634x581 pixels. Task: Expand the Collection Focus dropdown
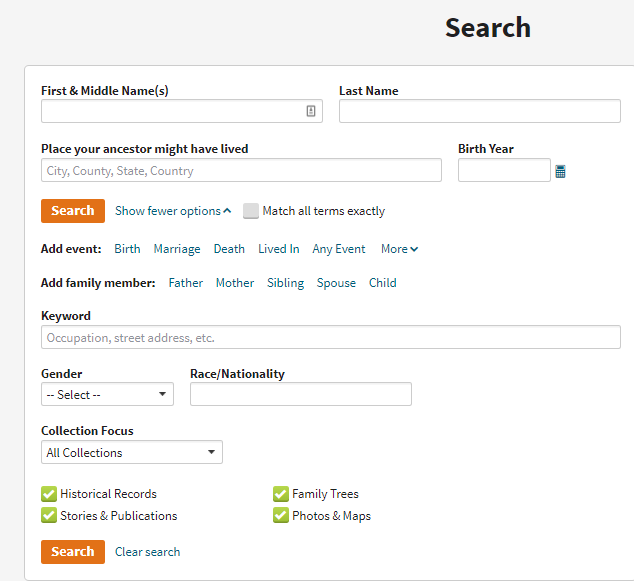tap(132, 453)
